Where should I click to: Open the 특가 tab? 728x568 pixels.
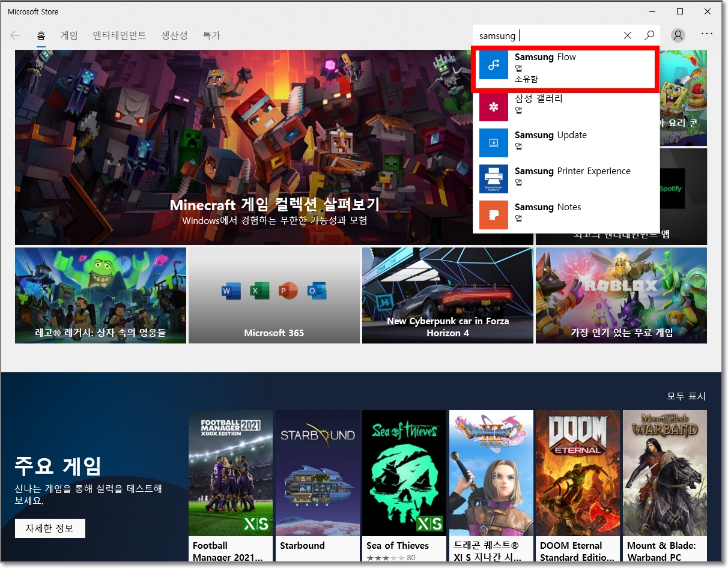point(211,35)
